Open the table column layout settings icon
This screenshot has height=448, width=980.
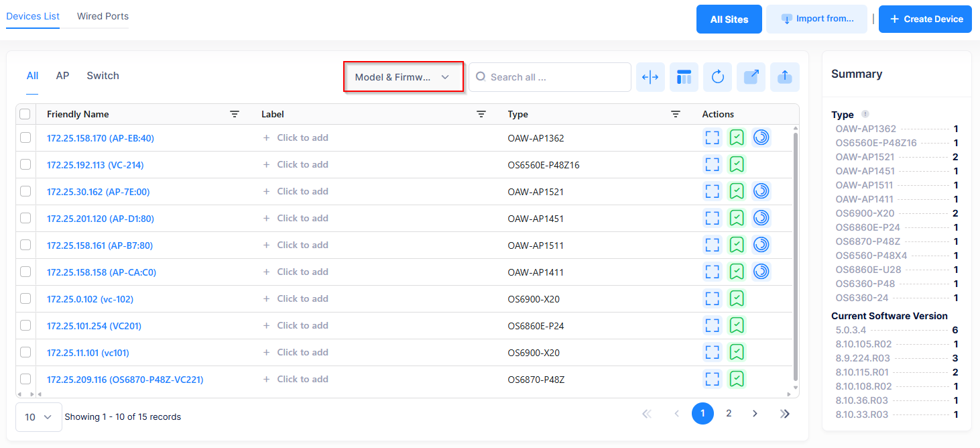click(684, 77)
